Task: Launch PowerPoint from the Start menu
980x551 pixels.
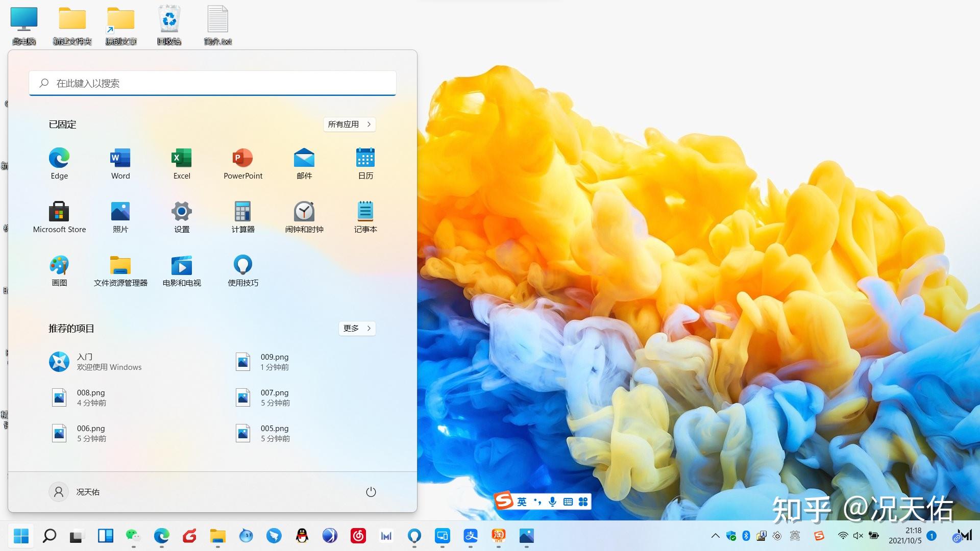Action: (x=243, y=164)
